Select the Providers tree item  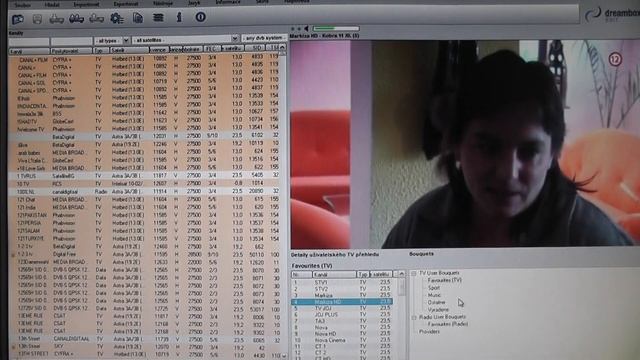tap(429, 331)
